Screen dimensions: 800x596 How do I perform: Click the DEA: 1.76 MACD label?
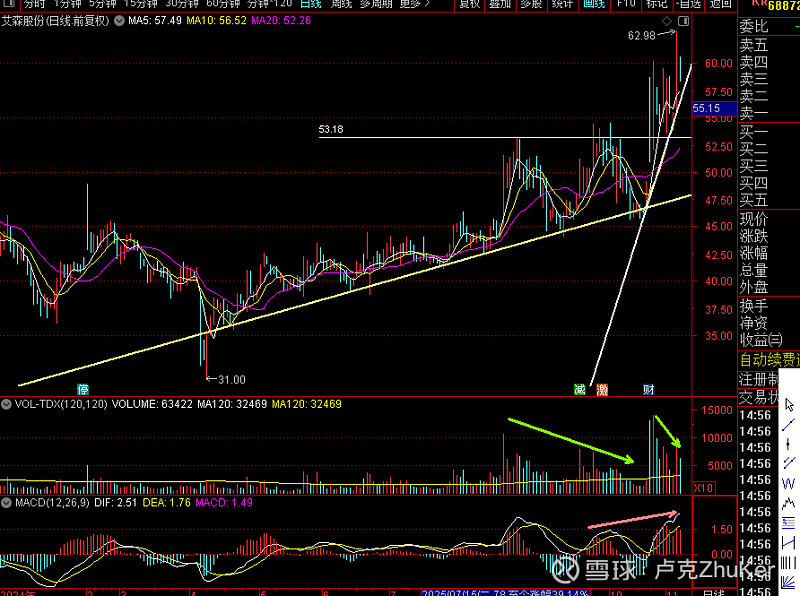coord(166,503)
